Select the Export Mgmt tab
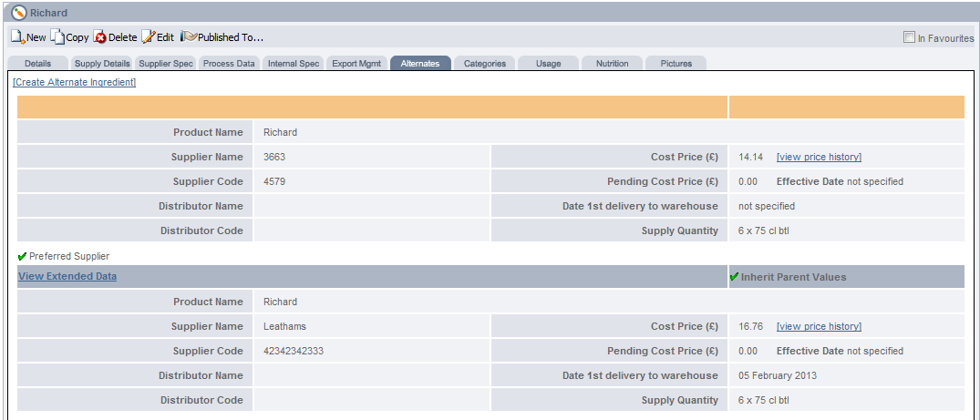Viewport: 980px width, 420px height. (x=356, y=64)
